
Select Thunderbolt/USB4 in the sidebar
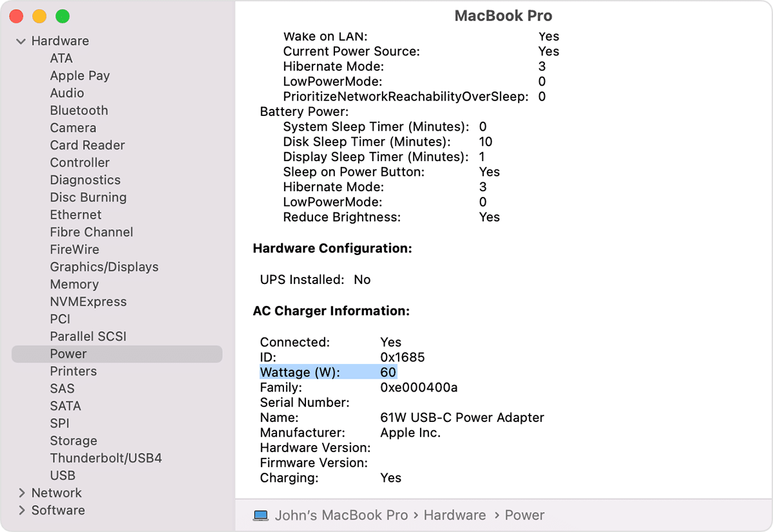pyautogui.click(x=106, y=459)
